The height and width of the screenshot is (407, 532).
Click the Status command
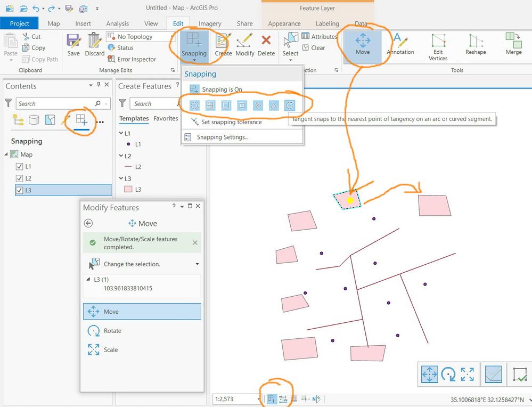click(x=120, y=48)
